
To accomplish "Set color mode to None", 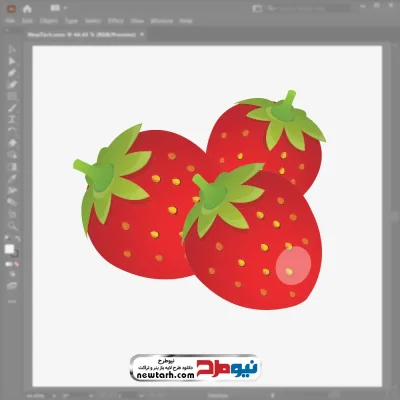I will click(x=16, y=264).
